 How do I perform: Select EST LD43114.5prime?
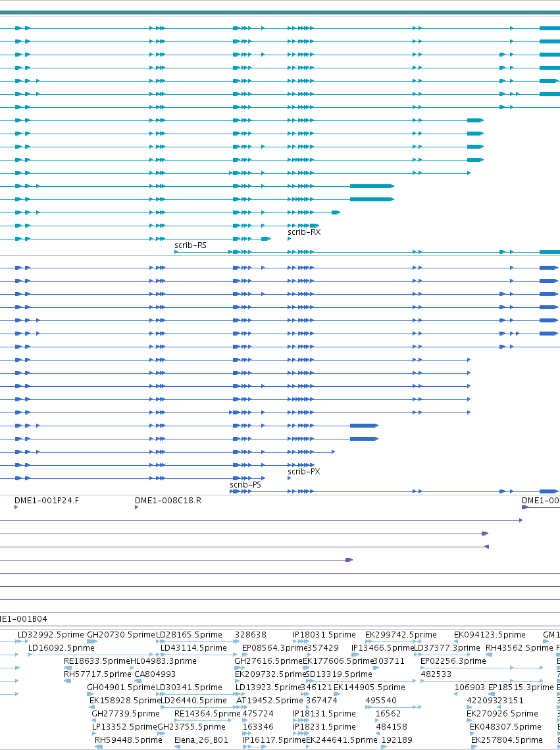[194, 647]
